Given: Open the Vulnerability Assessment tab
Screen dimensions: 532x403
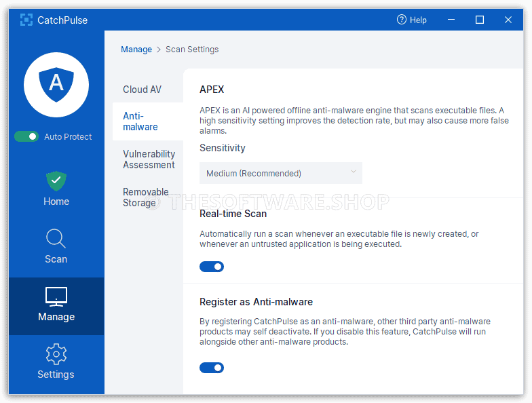Looking at the screenshot, I should pos(149,159).
